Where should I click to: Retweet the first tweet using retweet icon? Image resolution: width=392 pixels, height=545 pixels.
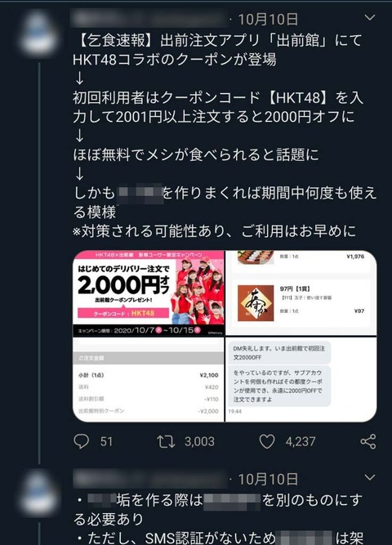click(166, 441)
